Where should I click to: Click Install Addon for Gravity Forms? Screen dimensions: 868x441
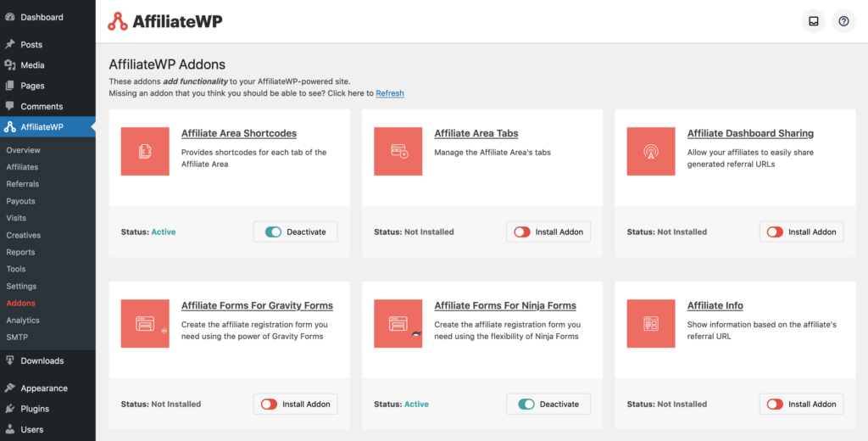click(296, 405)
